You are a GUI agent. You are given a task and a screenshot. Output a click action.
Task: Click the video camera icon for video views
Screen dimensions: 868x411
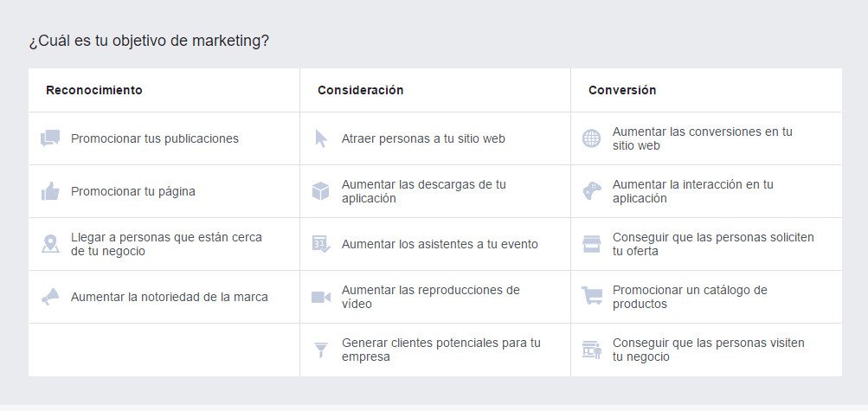[321, 297]
